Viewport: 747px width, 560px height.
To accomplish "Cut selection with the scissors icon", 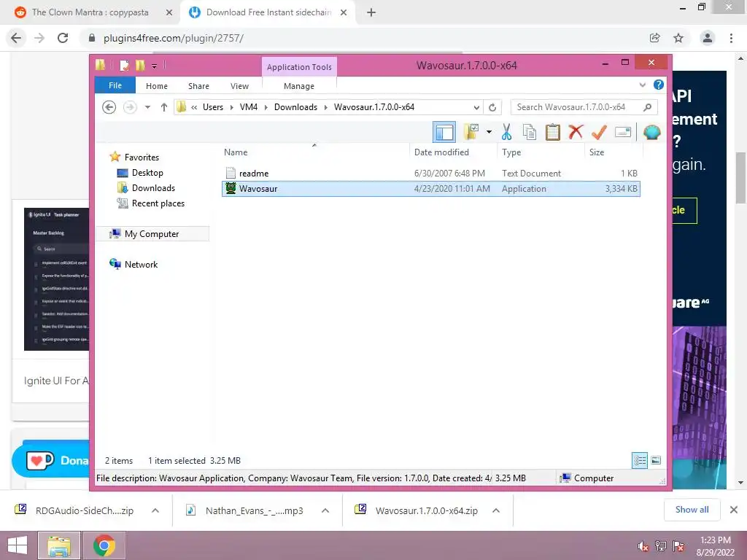I will click(x=506, y=132).
